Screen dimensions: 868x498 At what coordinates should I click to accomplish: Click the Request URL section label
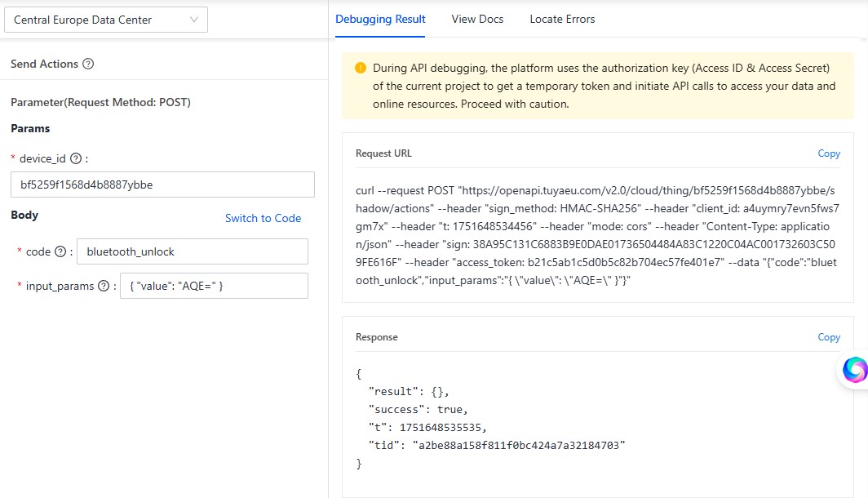(383, 153)
